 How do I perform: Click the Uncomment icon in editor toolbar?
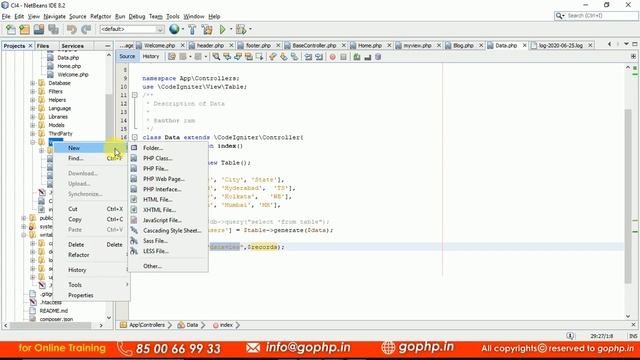pyautogui.click(x=368, y=57)
